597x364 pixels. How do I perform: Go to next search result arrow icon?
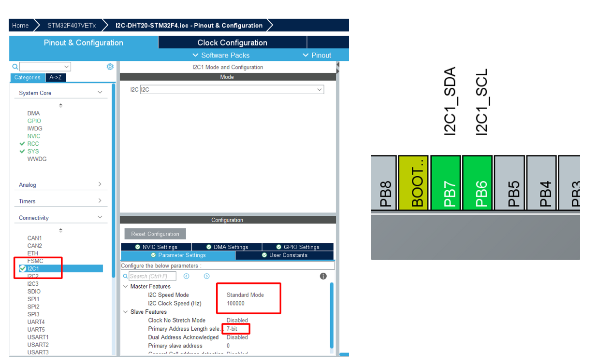click(x=206, y=276)
